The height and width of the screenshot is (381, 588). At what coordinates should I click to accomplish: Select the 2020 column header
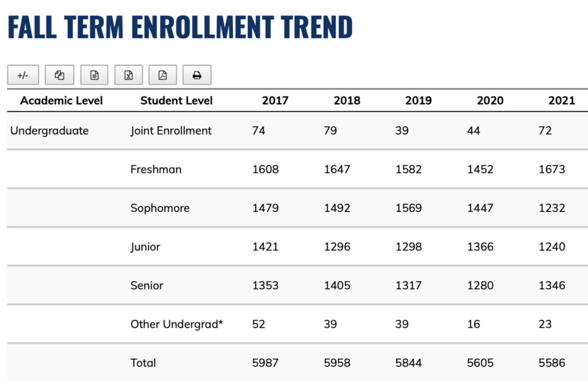490,101
